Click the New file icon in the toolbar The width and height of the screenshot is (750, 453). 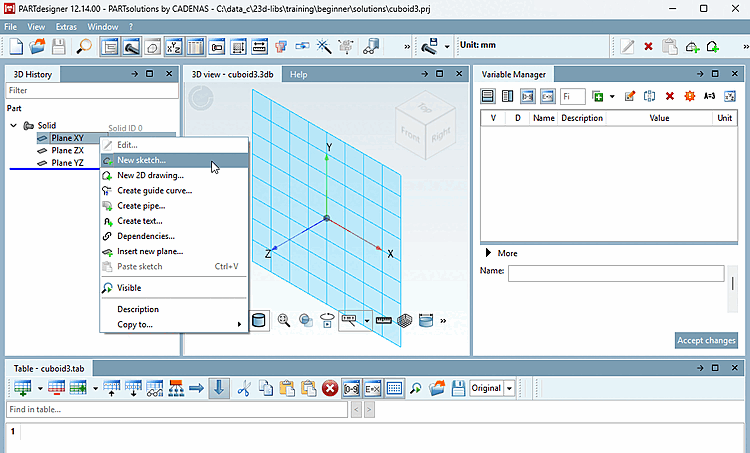16,47
